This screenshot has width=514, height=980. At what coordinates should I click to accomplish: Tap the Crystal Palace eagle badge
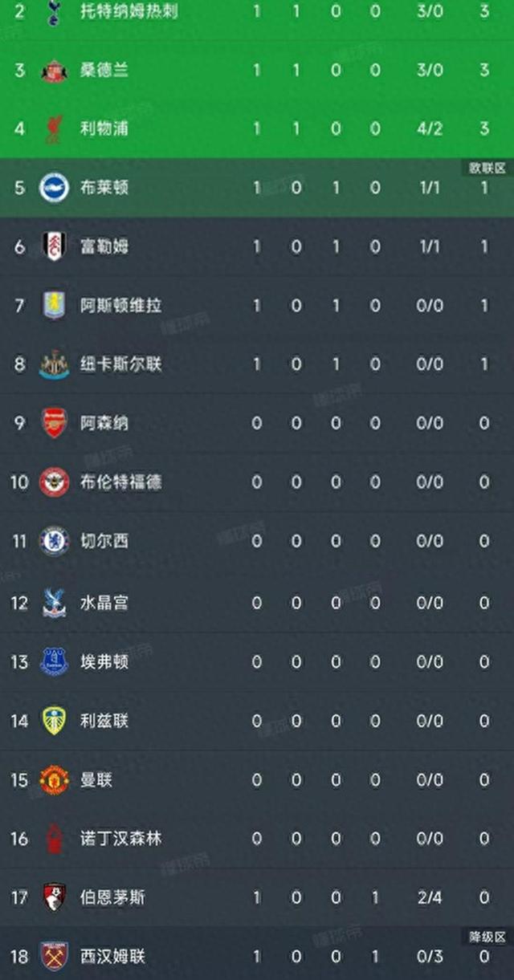(x=55, y=602)
